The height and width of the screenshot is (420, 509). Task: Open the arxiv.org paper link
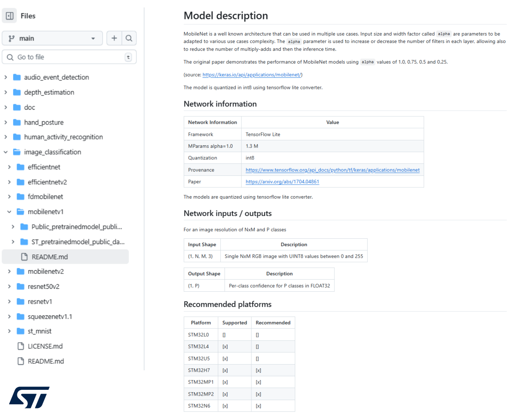282,182
